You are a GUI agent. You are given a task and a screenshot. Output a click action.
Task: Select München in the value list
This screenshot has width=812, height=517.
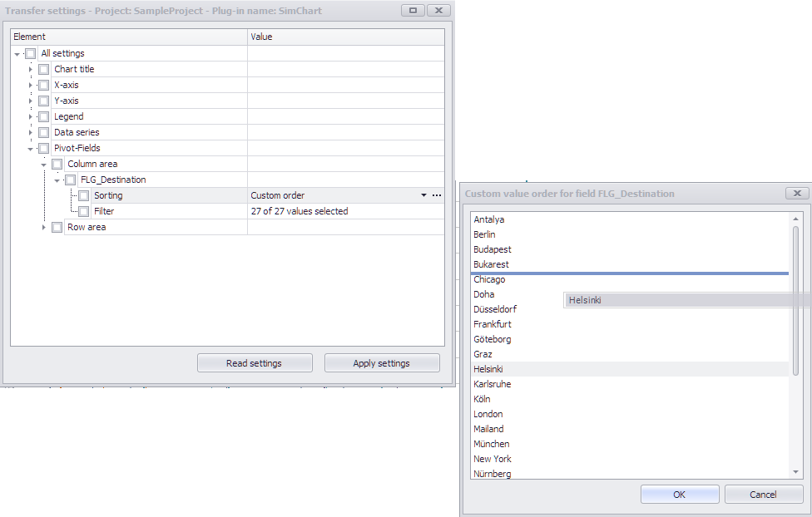(629, 444)
